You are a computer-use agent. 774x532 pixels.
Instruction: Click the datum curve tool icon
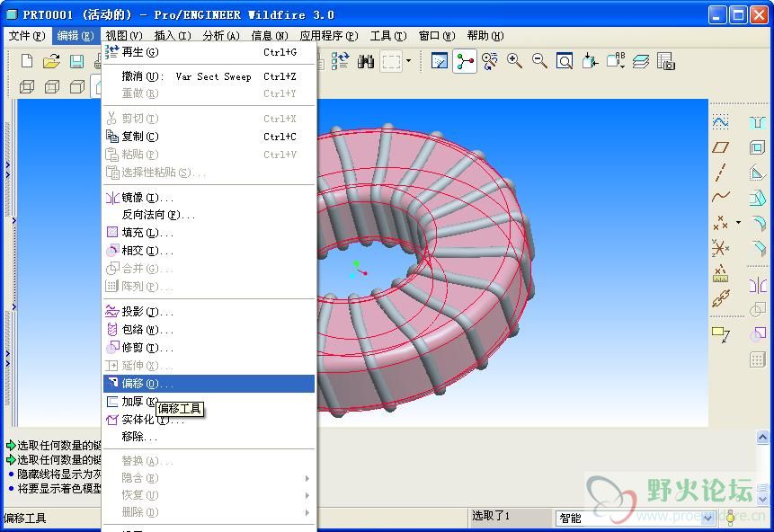(721, 197)
